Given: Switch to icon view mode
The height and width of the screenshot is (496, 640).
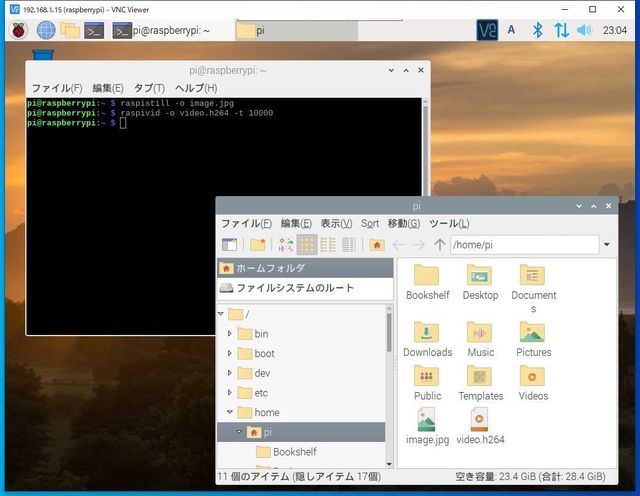Looking at the screenshot, I should [x=307, y=245].
